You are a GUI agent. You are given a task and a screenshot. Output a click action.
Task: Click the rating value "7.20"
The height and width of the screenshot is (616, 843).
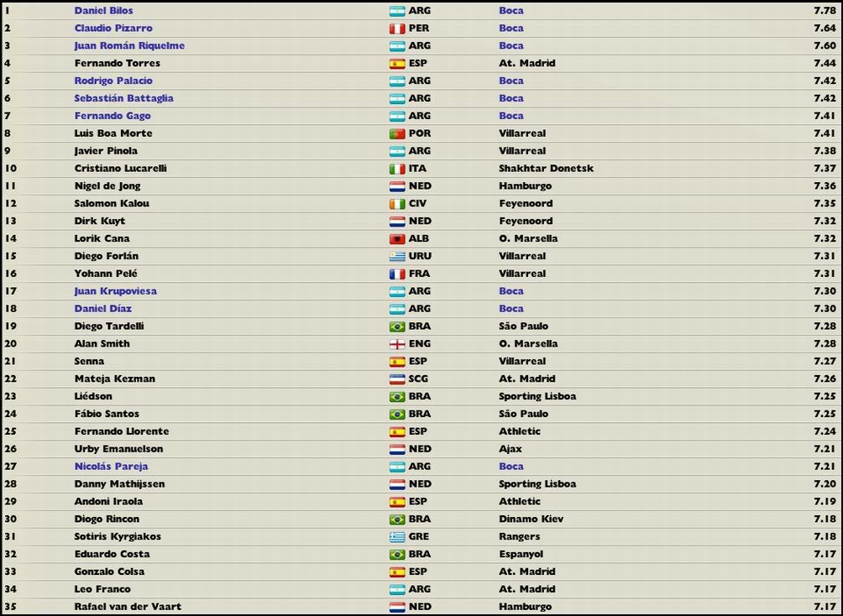pyautogui.click(x=825, y=484)
